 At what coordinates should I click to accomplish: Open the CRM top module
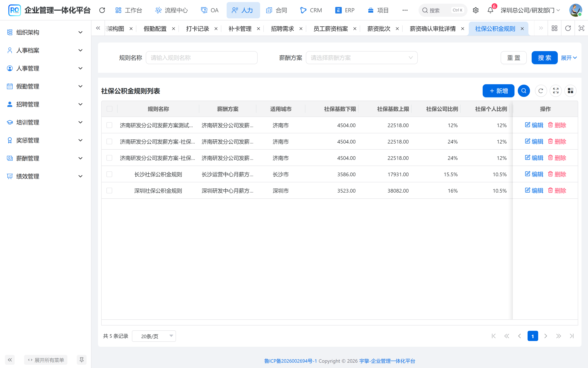coord(311,10)
